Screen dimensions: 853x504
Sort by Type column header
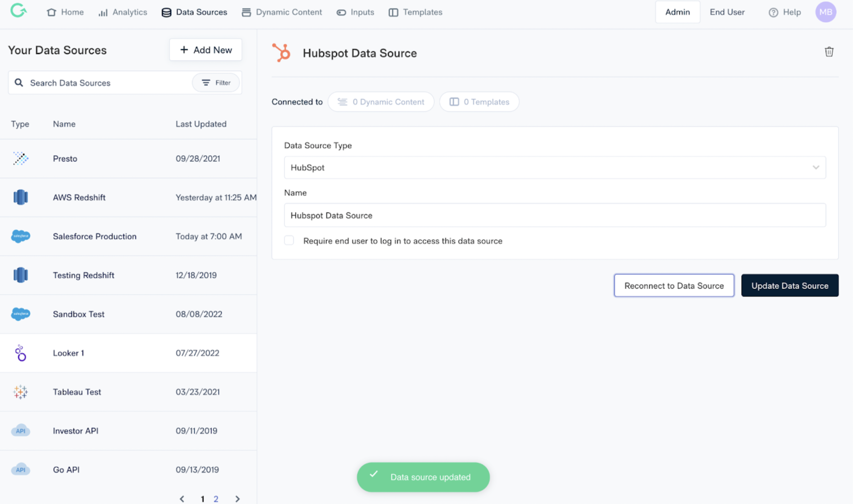coord(20,124)
